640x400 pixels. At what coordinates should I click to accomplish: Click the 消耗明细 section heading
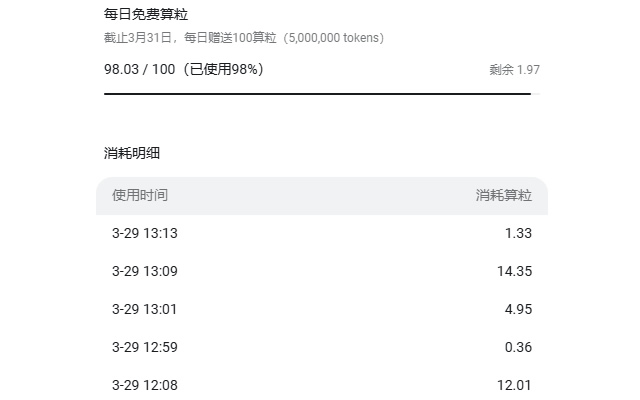[132, 153]
